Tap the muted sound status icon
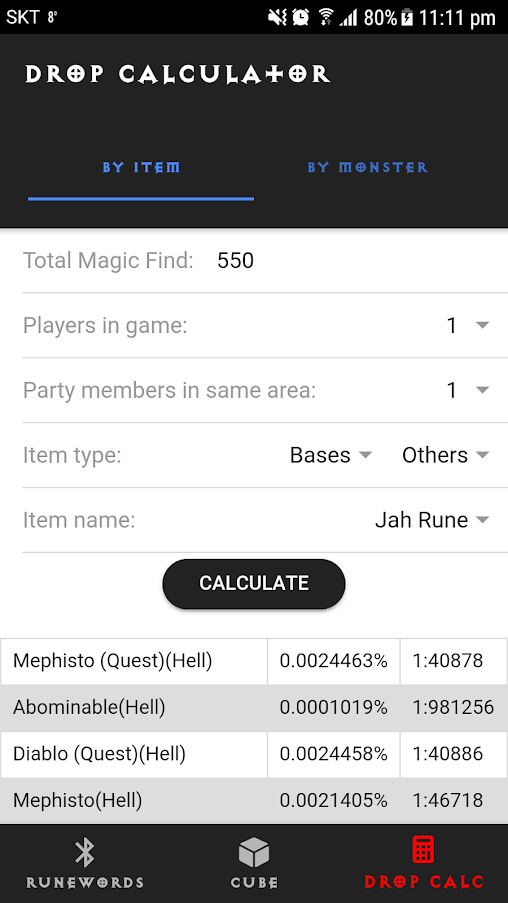This screenshot has height=903, width=508. pos(278,17)
